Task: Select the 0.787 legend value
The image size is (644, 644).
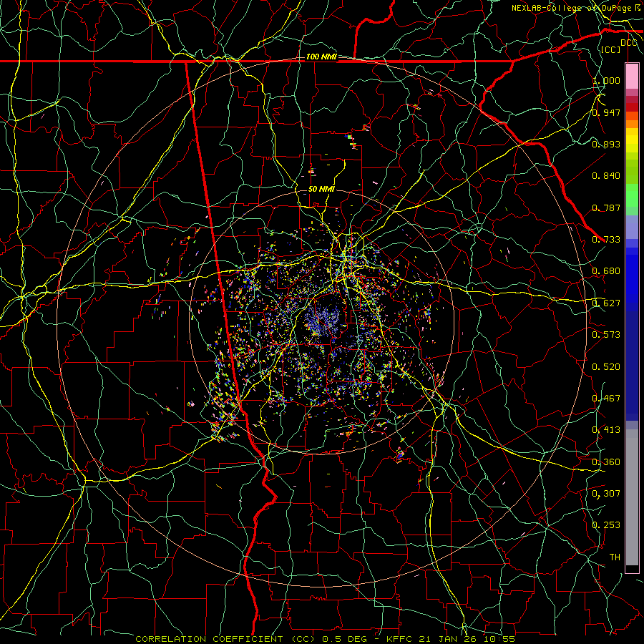Action: (x=606, y=208)
